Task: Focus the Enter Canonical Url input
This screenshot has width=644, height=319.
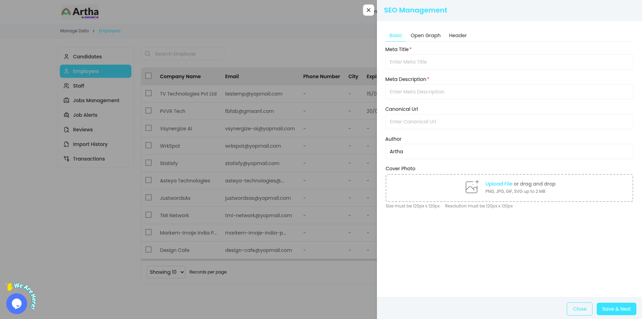Action: [509, 122]
